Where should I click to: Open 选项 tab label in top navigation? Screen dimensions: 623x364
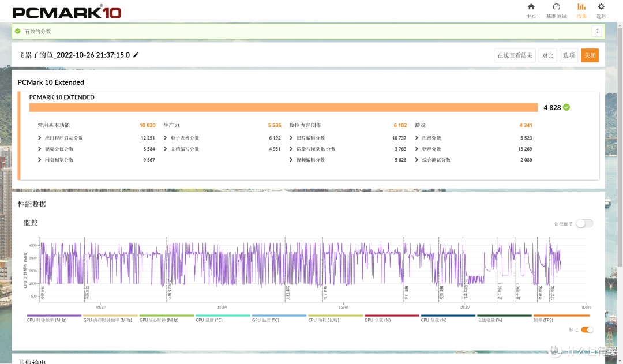click(x=601, y=16)
